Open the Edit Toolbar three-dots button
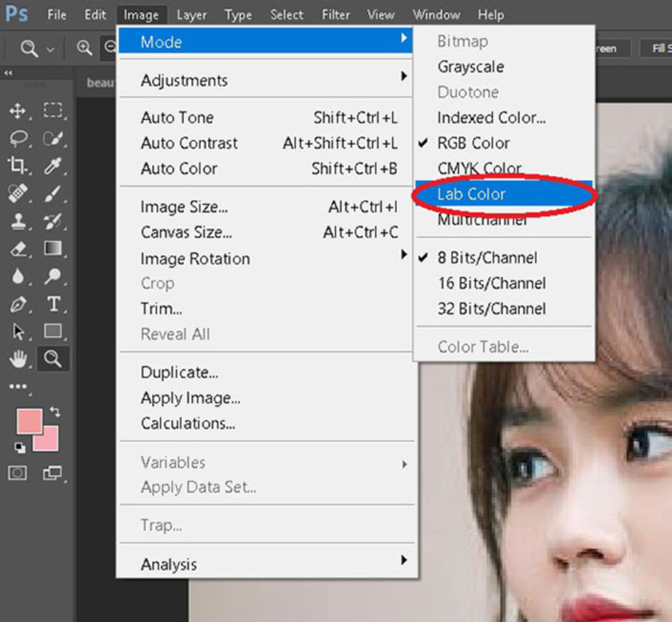 (x=18, y=387)
